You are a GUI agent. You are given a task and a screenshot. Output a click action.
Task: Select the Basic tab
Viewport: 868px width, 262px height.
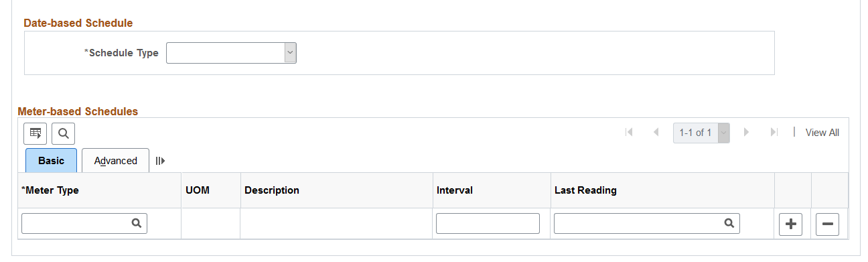52,161
